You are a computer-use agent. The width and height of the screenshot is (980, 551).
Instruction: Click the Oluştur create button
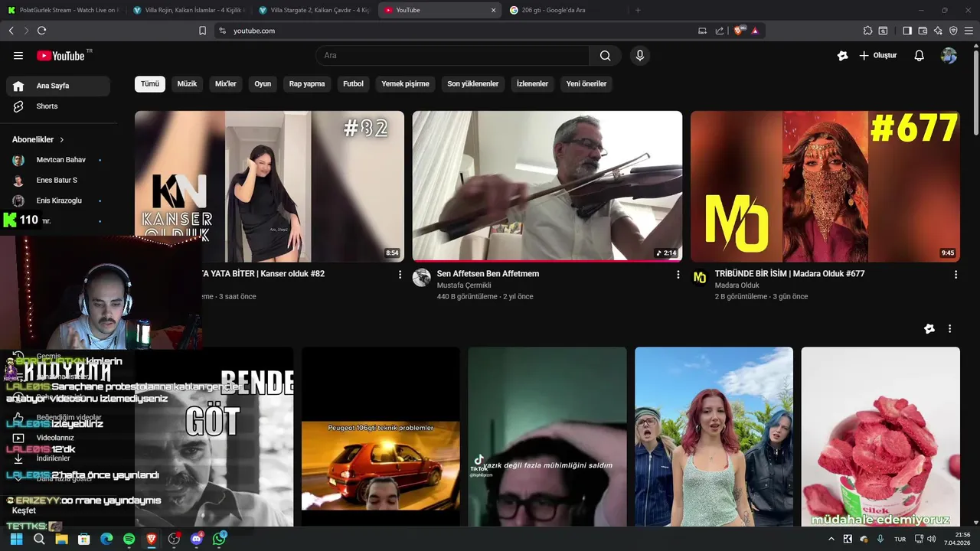878,55
